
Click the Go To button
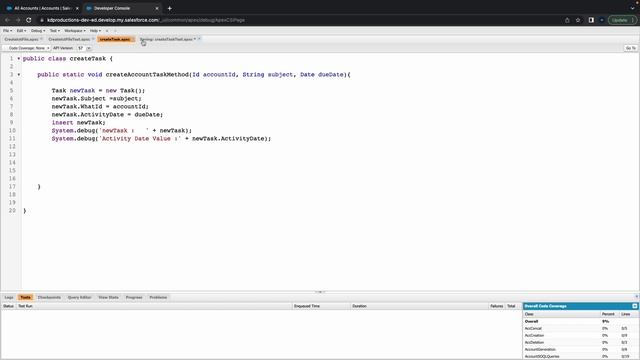pyautogui.click(x=630, y=48)
